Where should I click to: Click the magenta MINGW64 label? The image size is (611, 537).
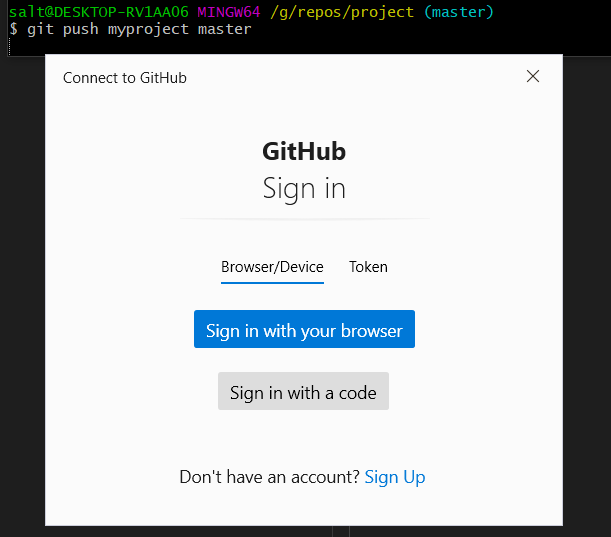pos(229,12)
